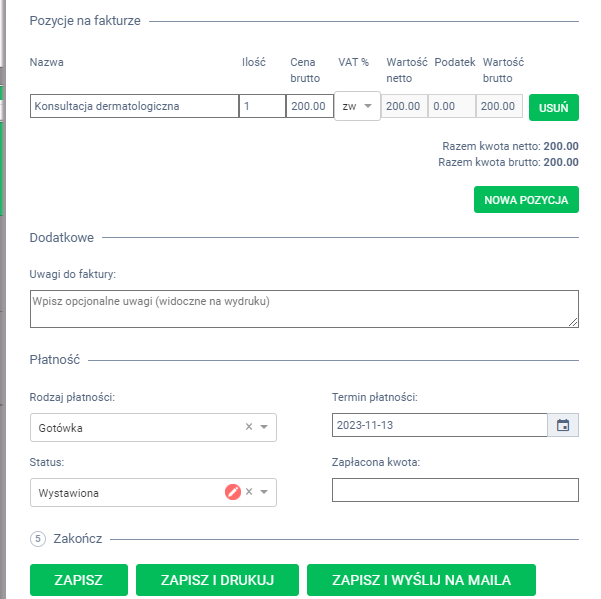Clear the Wystawiona status selection
Screen dimensions: 601x599
point(249,492)
